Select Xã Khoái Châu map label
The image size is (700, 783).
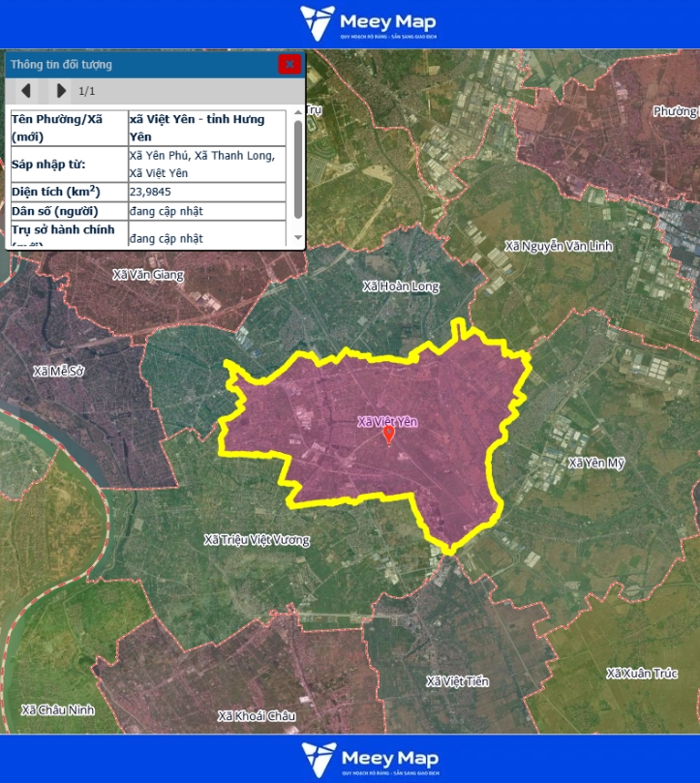click(x=256, y=716)
